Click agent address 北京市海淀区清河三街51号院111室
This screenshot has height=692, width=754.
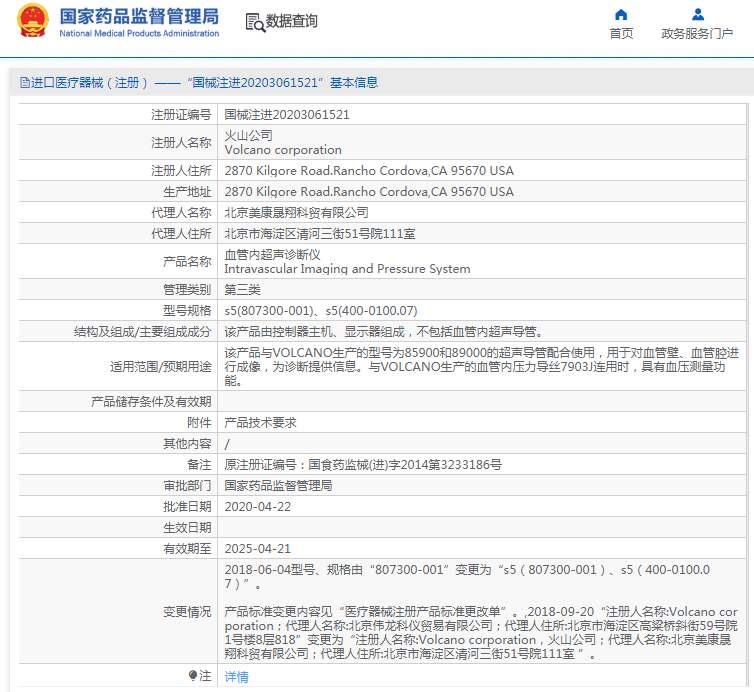pos(320,234)
